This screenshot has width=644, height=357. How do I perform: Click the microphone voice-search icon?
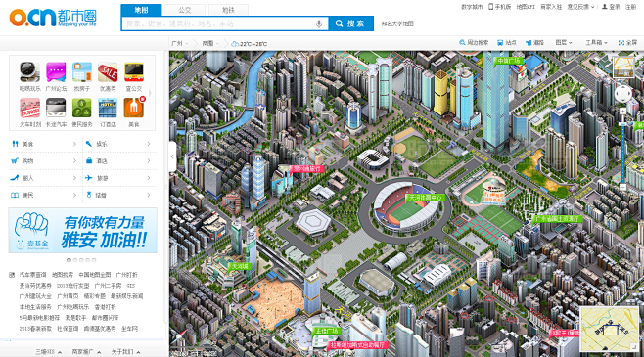coord(319,23)
